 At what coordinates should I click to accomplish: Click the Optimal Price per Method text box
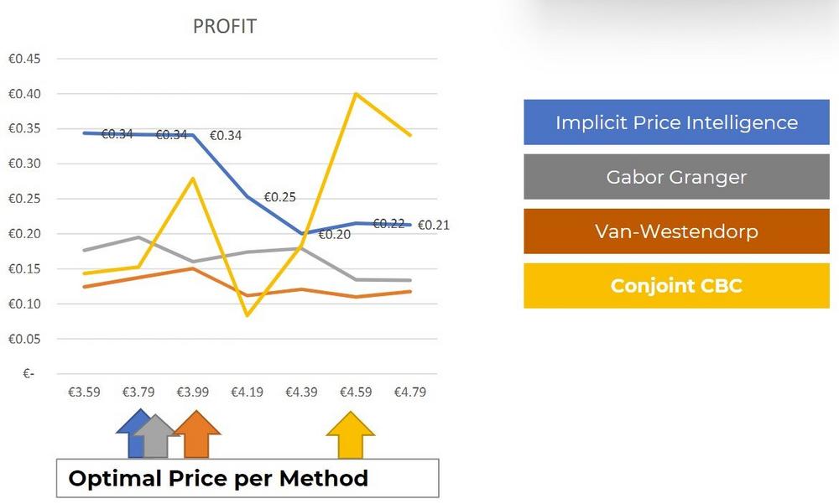[248, 479]
